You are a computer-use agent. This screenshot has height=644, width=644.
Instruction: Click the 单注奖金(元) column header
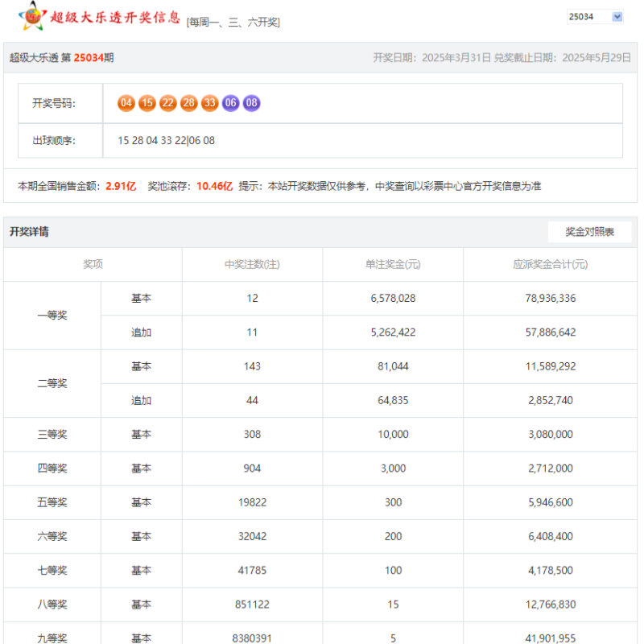392,264
